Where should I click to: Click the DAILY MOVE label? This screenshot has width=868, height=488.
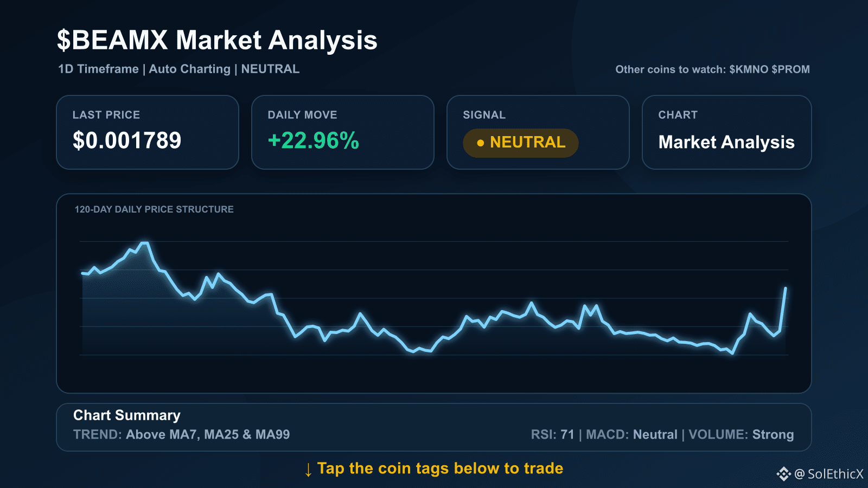302,115
